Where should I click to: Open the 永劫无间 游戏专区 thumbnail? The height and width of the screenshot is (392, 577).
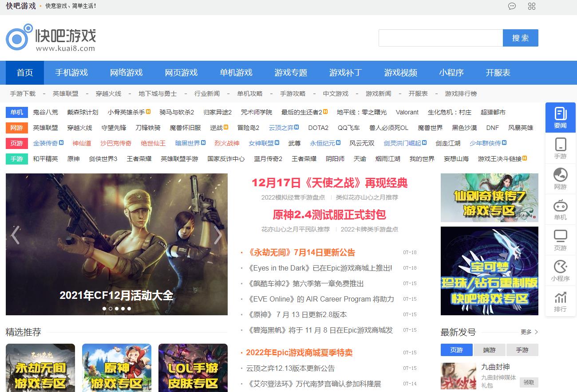tap(40, 368)
